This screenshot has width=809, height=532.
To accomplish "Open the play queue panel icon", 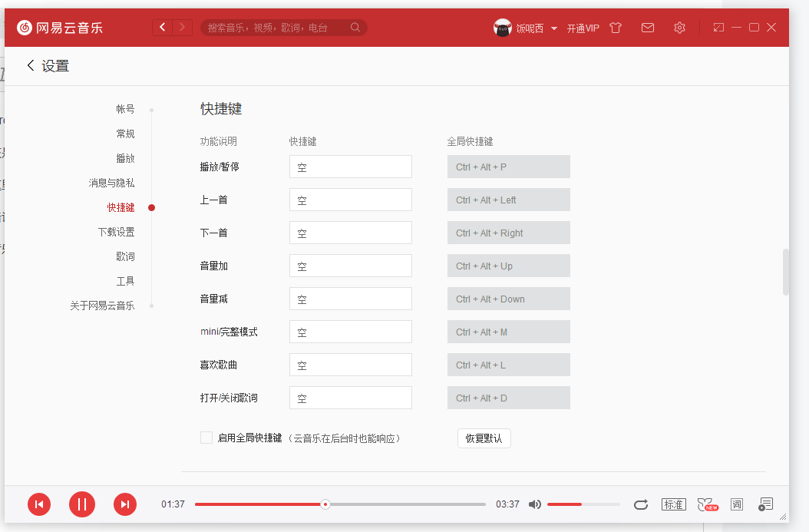I will pyautogui.click(x=765, y=504).
